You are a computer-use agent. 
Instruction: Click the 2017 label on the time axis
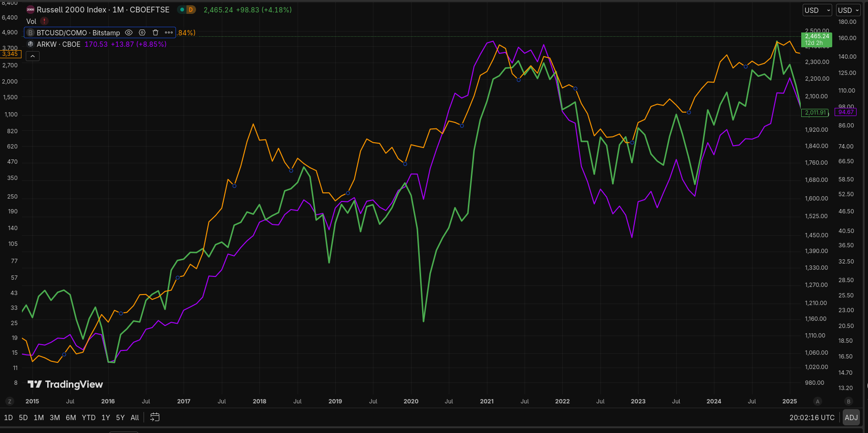(x=184, y=401)
